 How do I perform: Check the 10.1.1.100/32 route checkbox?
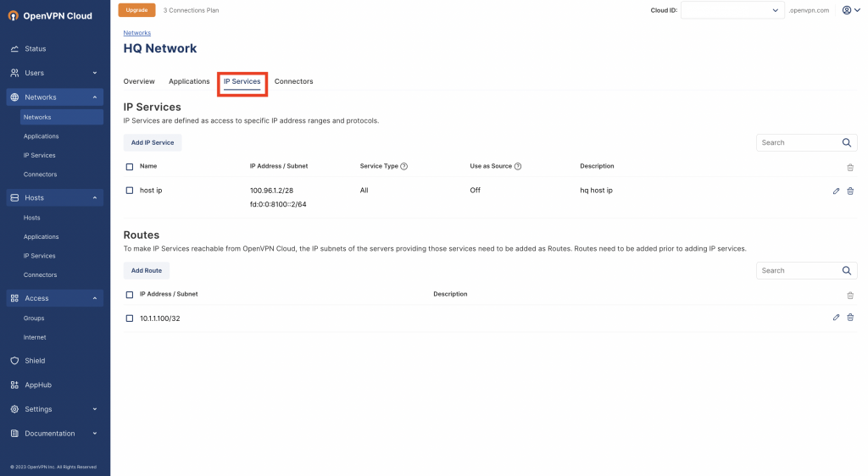(130, 318)
